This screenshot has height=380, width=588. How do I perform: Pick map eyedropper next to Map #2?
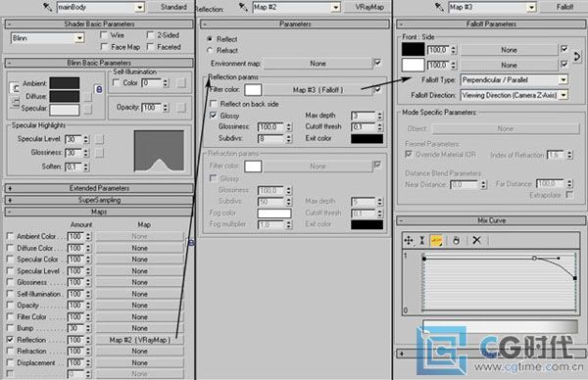pyautogui.click(x=243, y=7)
